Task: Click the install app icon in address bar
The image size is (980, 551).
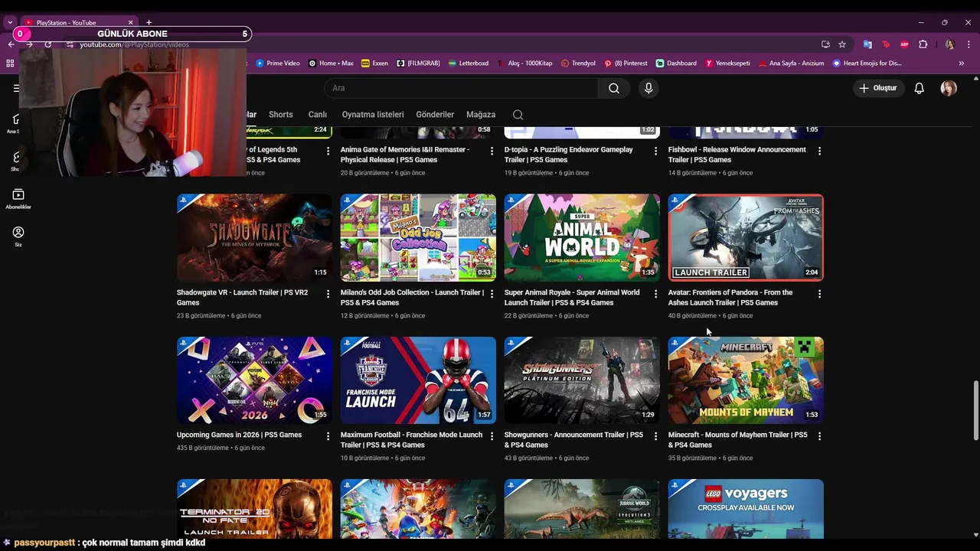Action: [x=825, y=44]
